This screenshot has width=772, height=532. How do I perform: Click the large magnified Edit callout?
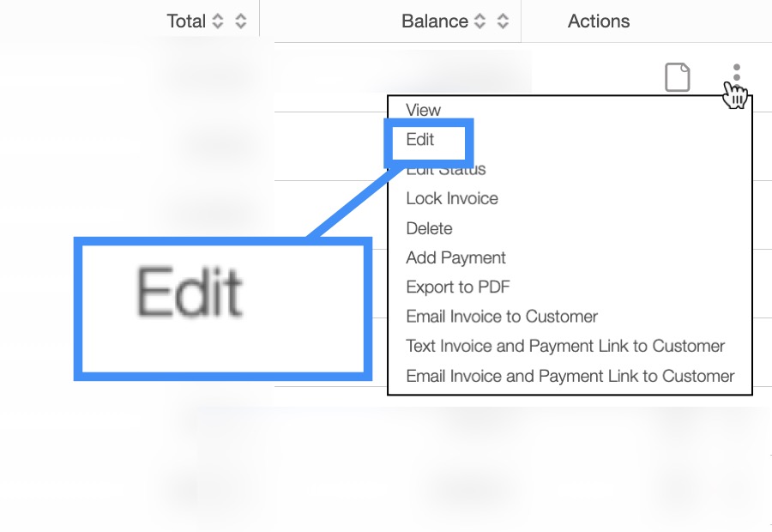pos(223,308)
